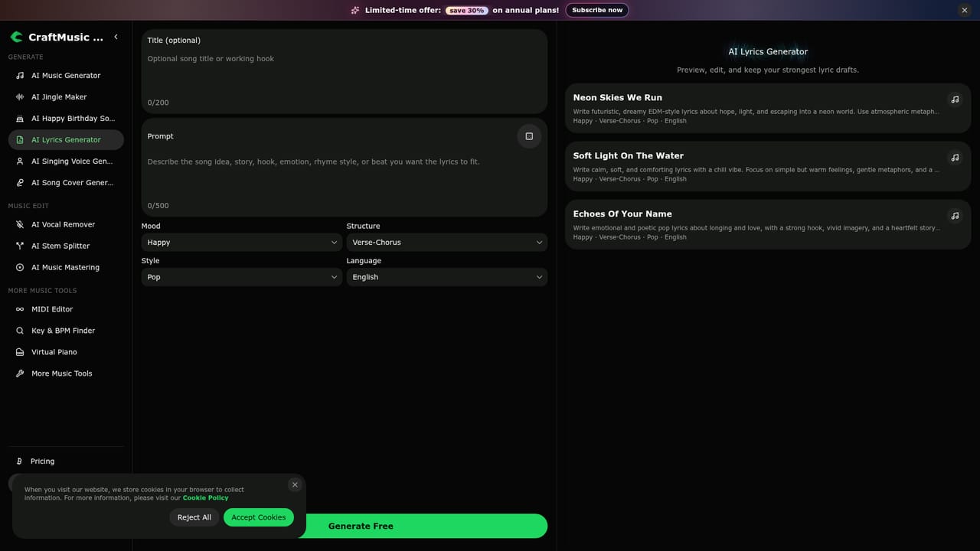Viewport: 980px width, 551px height.
Task: Click the optional song Title input field
Action: pos(345,72)
